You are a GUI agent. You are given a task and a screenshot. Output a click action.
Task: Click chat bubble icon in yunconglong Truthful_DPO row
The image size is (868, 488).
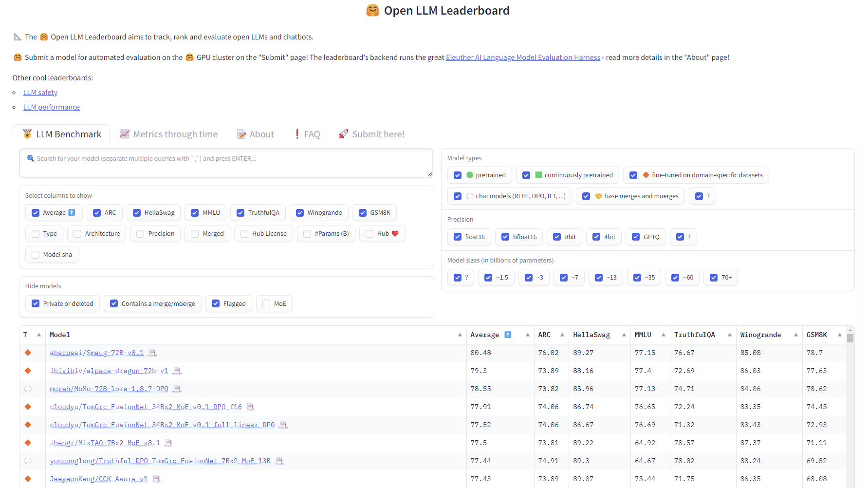point(28,461)
